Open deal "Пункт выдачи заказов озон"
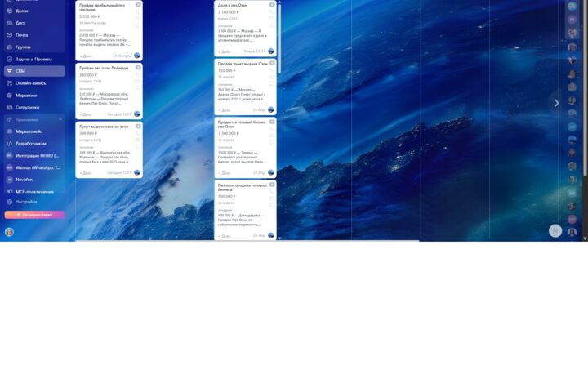Viewport: 588px width, 392px height. 104,127
